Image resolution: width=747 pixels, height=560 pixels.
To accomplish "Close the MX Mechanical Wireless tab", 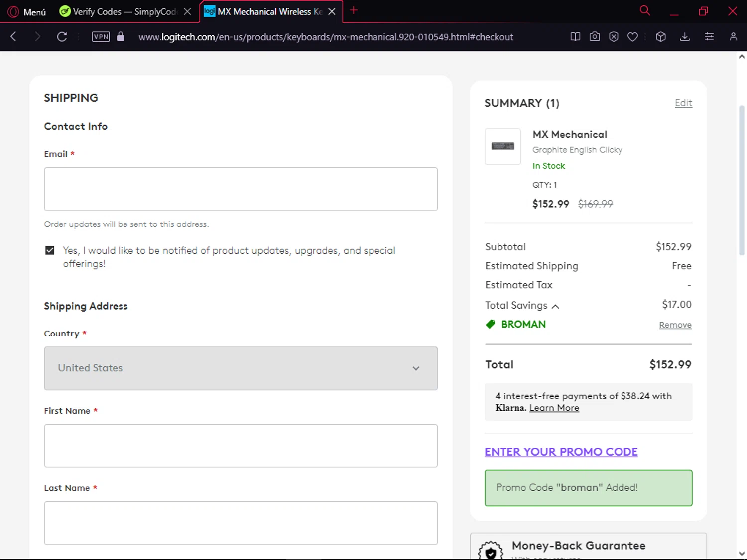I will pos(332,11).
